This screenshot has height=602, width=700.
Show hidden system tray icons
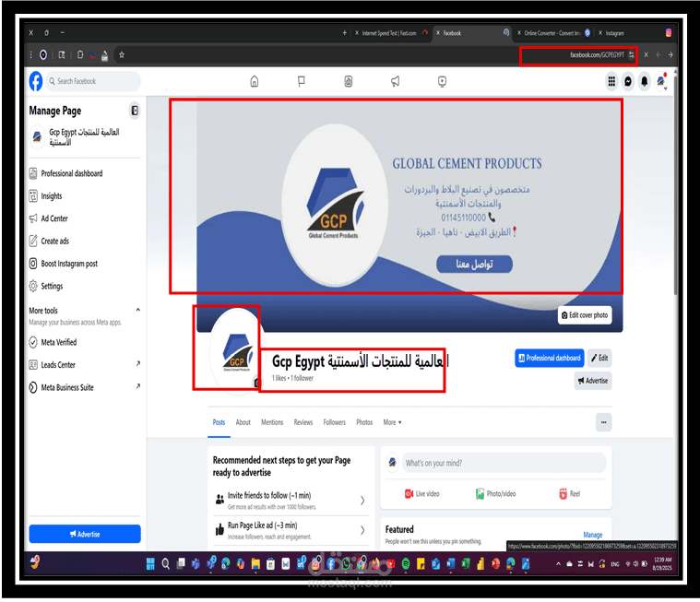558,564
